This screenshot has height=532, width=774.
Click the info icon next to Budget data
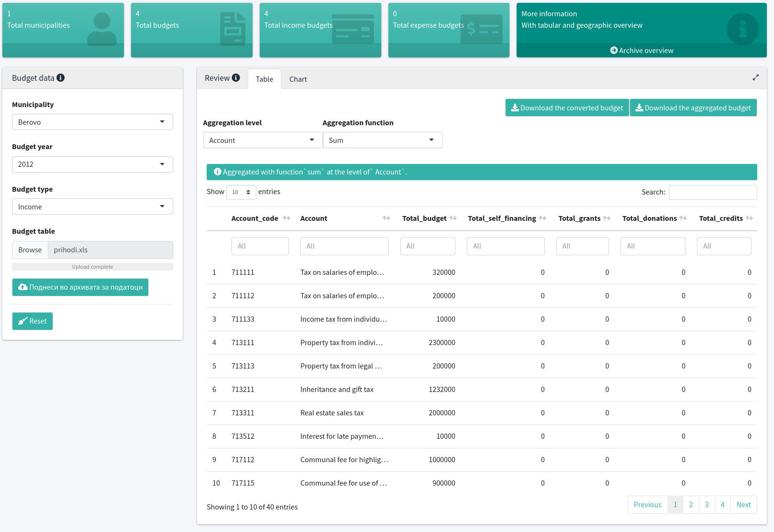pos(61,78)
